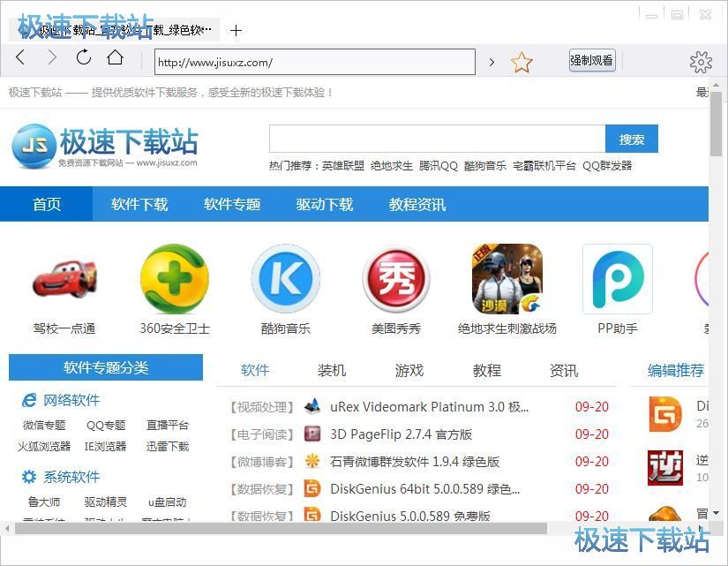
Task: Click the 【视频处理】 category tag
Action: click(262, 407)
